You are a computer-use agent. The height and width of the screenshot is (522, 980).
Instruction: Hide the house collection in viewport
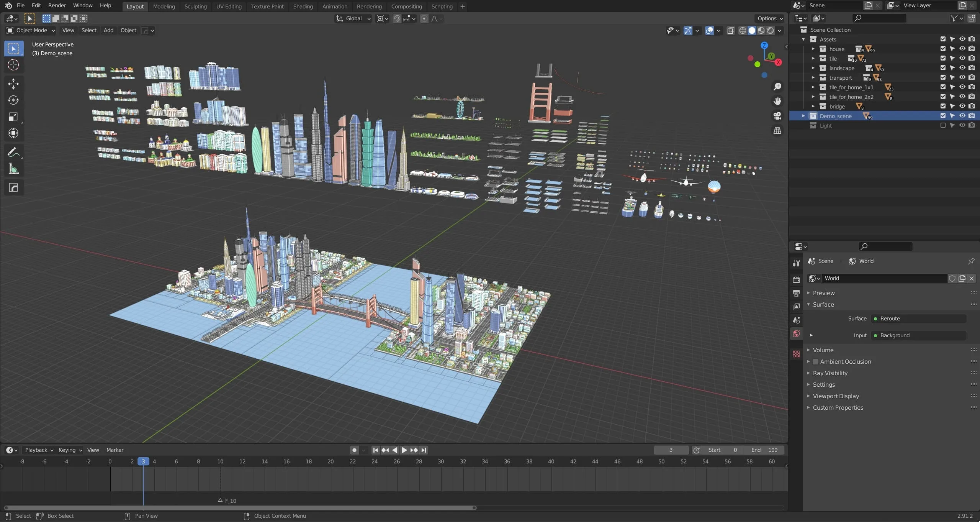(962, 49)
